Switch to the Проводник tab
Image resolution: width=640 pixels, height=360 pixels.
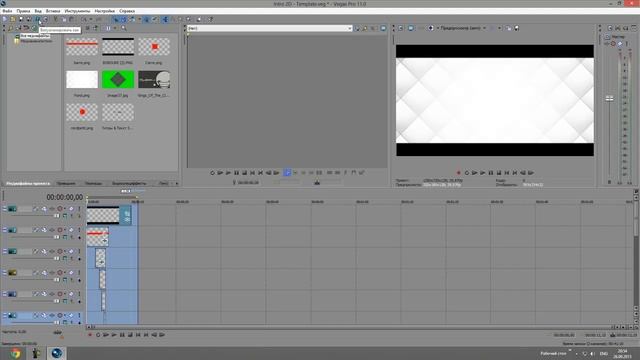[66, 184]
